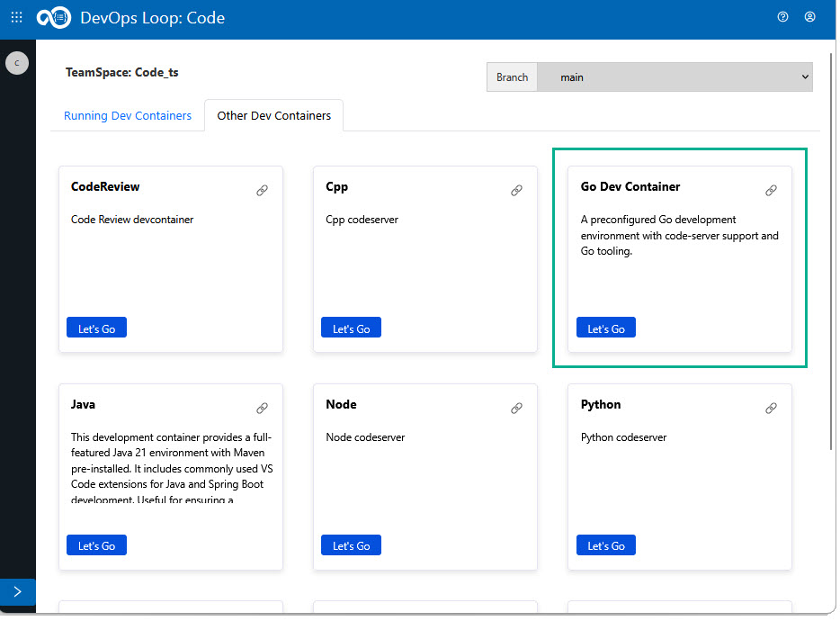Open the help question mark icon
840x621 pixels.
(x=782, y=17)
